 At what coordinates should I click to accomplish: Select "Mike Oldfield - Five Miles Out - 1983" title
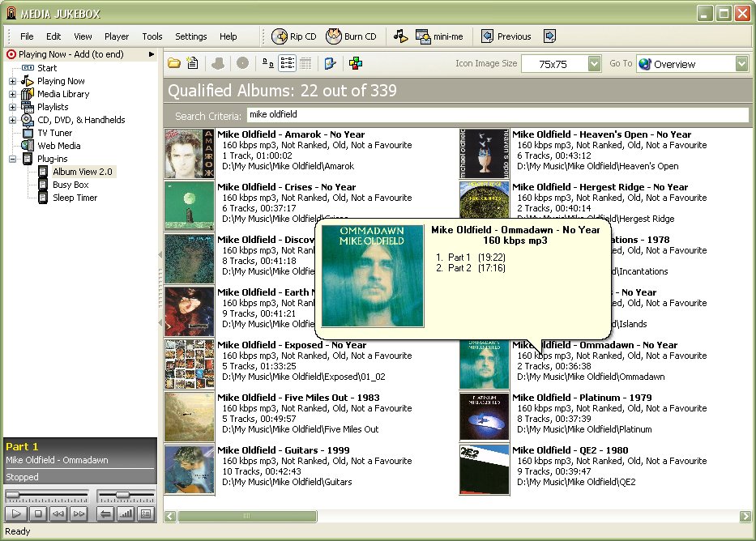point(298,398)
